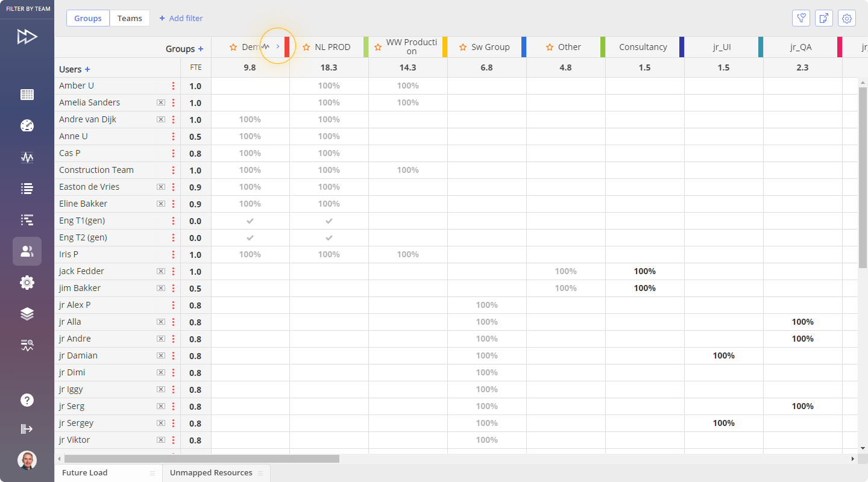The height and width of the screenshot is (482, 868).
Task: Click the x-box icon next to jack Fedder
Action: click(161, 271)
